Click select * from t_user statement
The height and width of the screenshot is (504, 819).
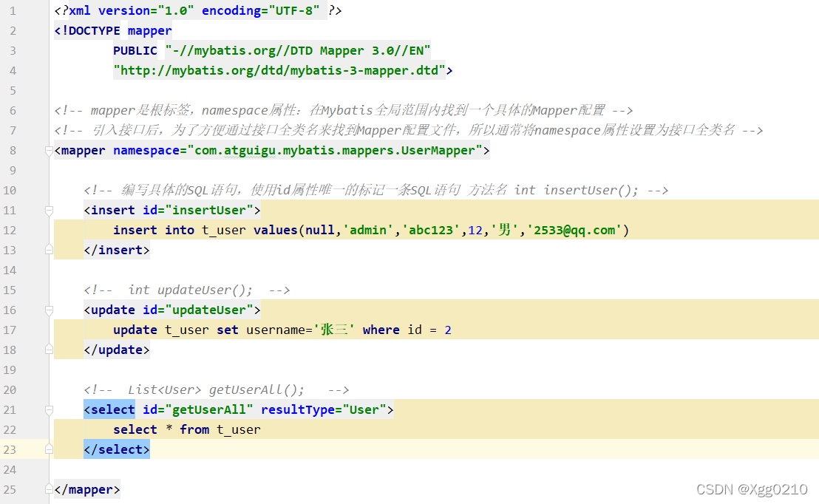pos(187,430)
